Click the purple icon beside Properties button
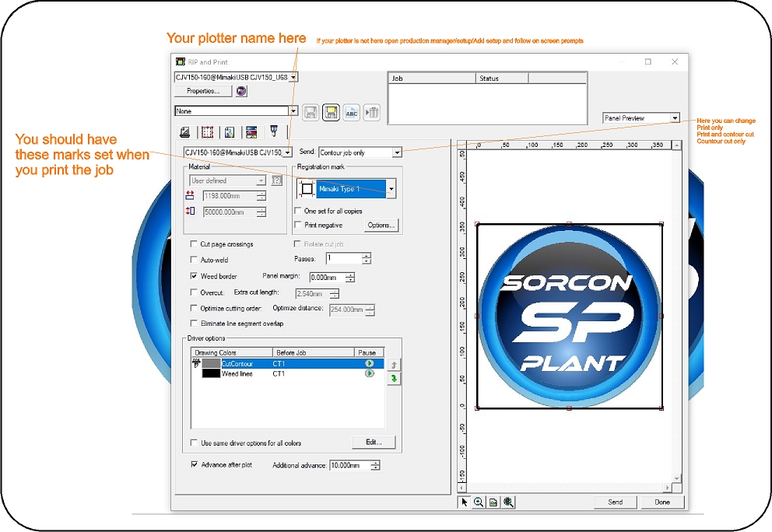The image size is (772, 532). (x=241, y=91)
